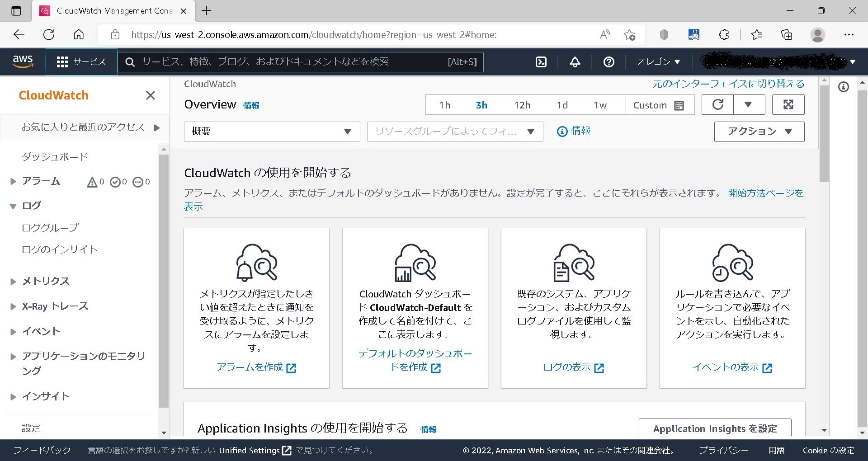Expand the メトリクス sidebar section
Screen dimensions: 868x461
tap(13, 282)
